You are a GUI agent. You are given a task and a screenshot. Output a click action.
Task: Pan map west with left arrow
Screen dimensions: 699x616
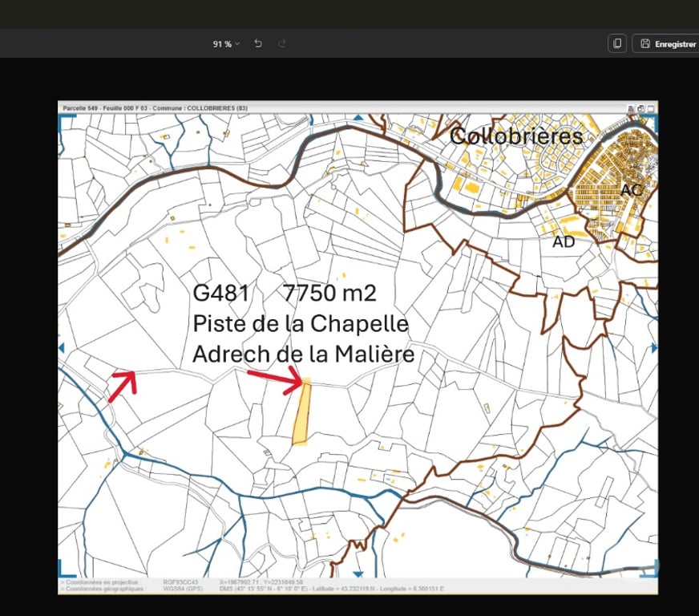[62, 347]
